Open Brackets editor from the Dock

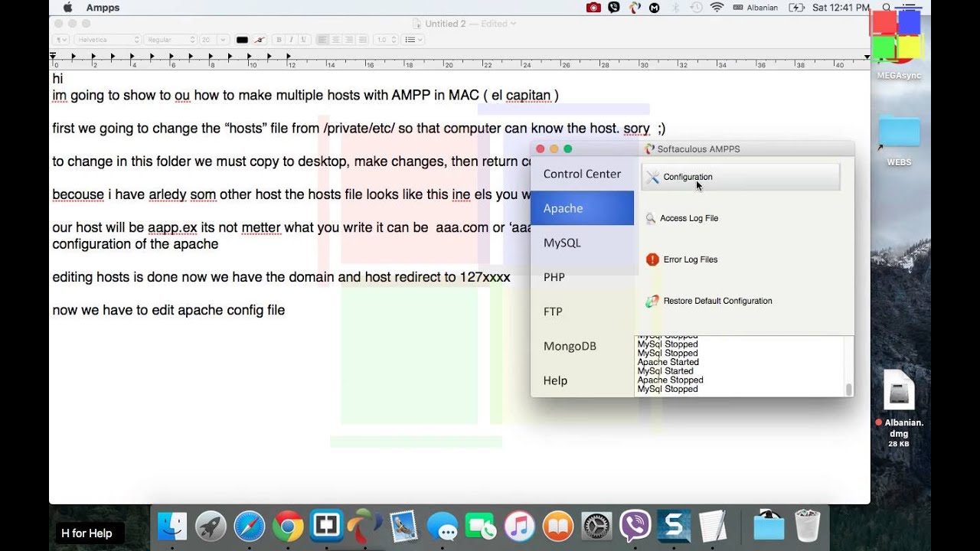(327, 527)
